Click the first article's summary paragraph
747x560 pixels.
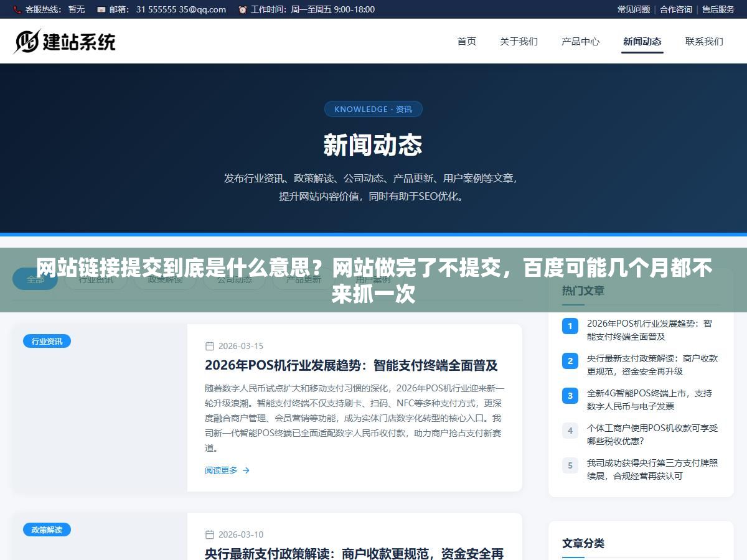(354, 418)
